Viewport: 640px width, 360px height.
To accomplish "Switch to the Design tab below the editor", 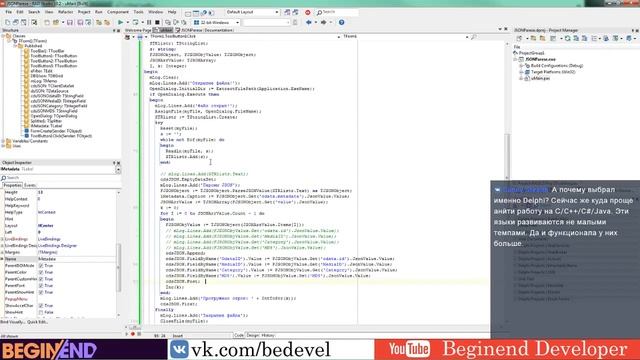I will click(x=253, y=335).
